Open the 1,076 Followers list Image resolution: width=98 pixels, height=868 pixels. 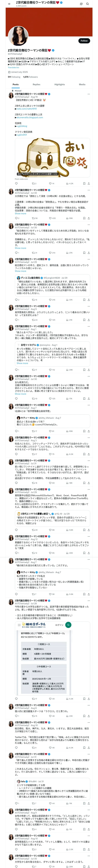(30, 77)
